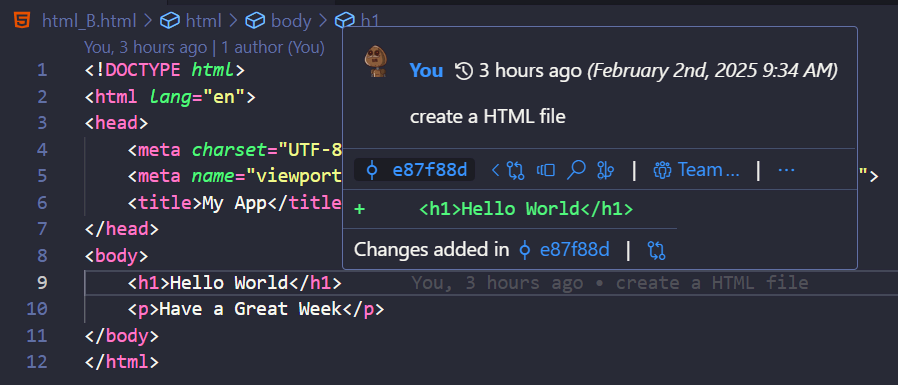Click the h1 breadcrumb cube icon

[344, 21]
